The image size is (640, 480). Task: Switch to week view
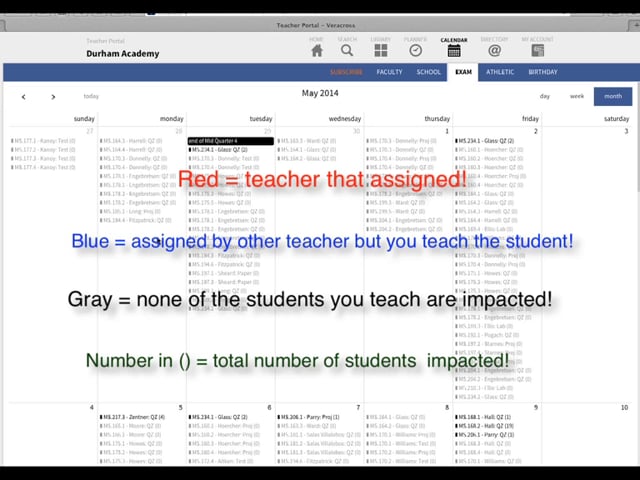(577, 96)
